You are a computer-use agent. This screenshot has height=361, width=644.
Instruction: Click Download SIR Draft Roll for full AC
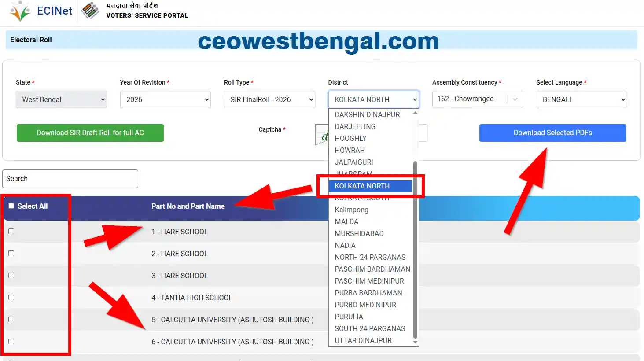click(90, 133)
